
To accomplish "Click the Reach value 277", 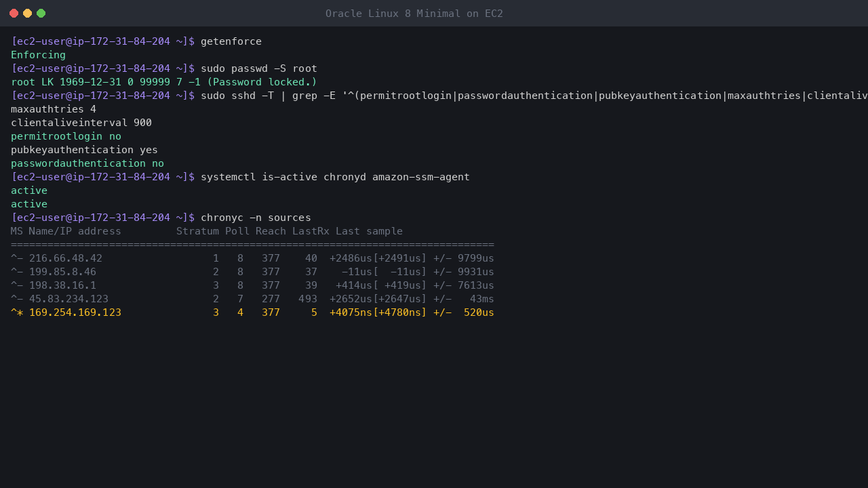I will [x=271, y=299].
